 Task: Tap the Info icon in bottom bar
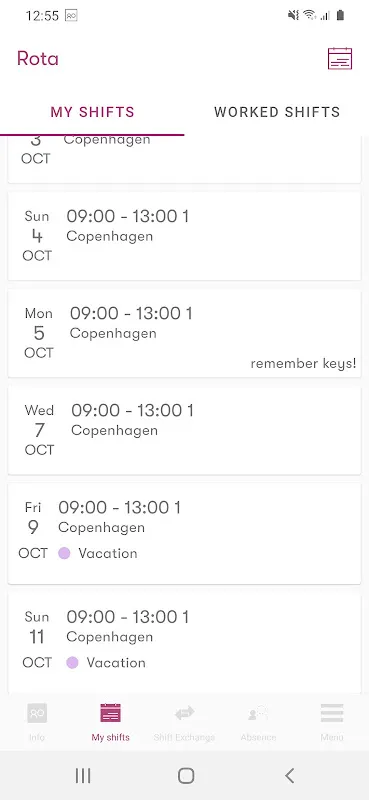pos(37,713)
